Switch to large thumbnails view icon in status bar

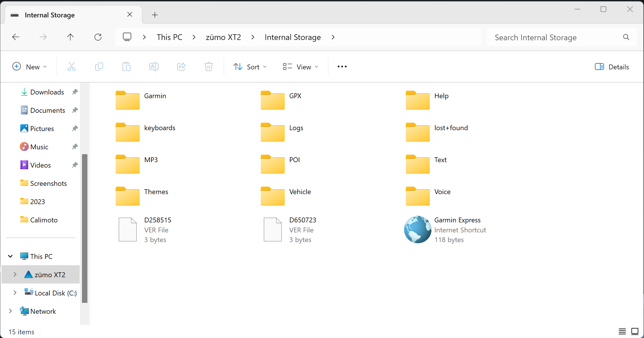coord(635,331)
